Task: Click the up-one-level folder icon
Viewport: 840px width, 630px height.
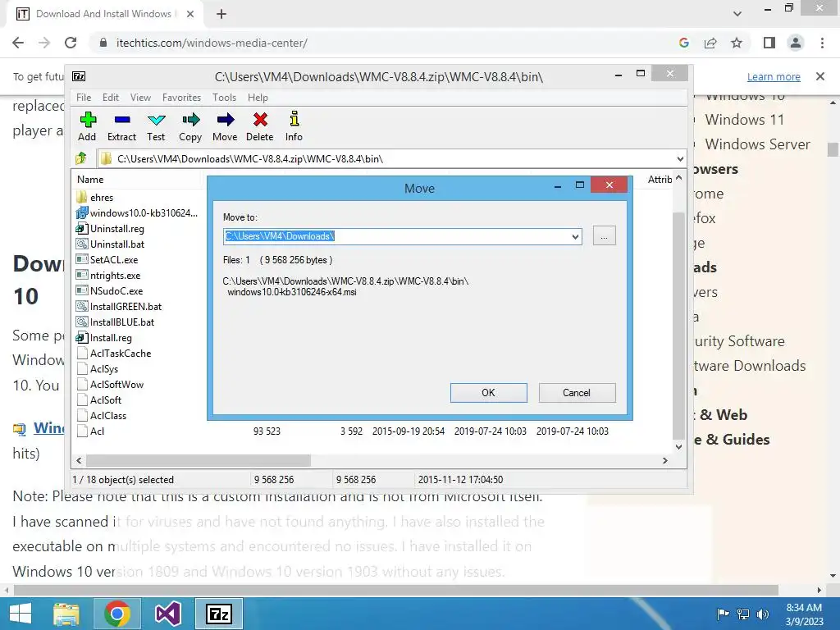Action: (x=81, y=158)
